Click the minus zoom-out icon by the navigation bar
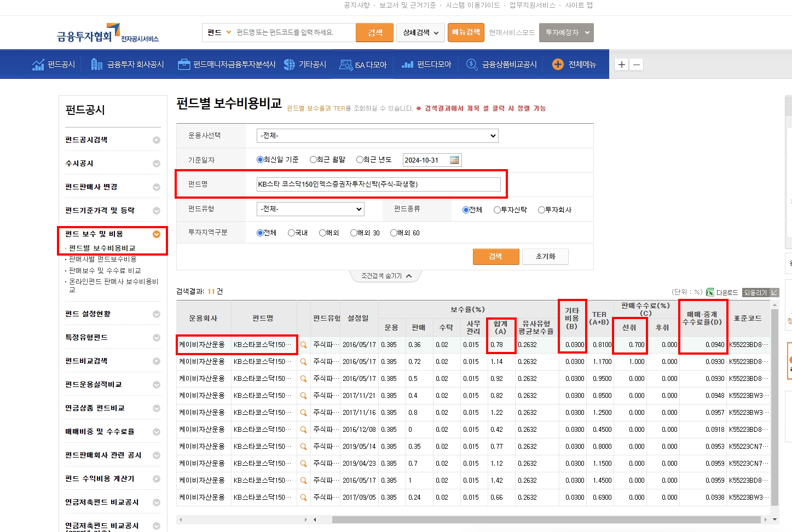Screen dimensions: 792x532 pyautogui.click(x=636, y=65)
